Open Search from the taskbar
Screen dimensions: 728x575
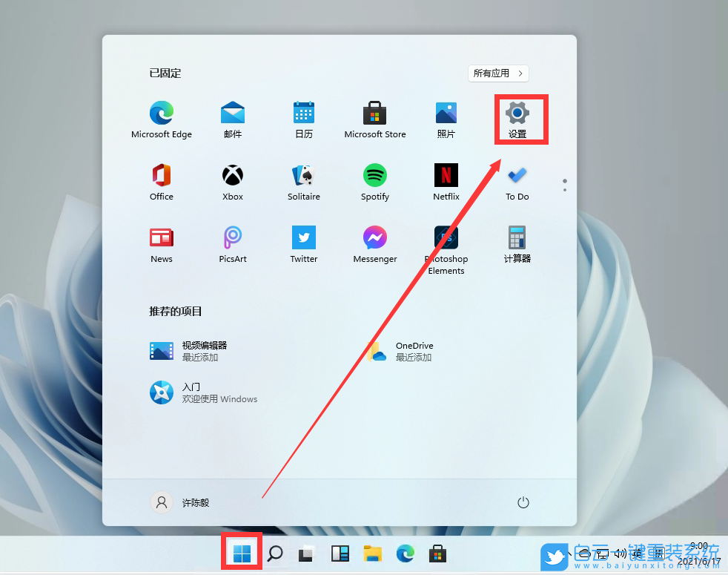click(x=274, y=553)
